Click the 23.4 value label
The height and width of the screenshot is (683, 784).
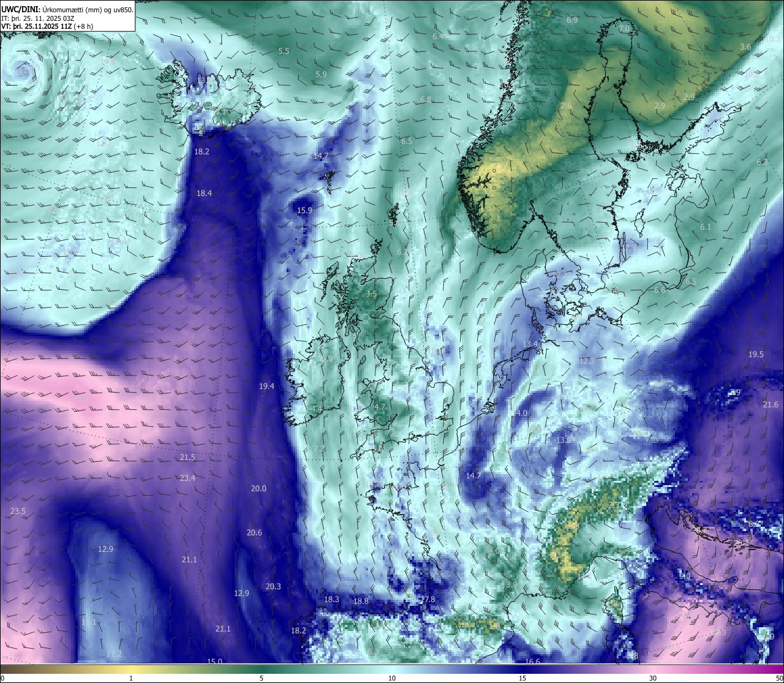pyautogui.click(x=187, y=478)
